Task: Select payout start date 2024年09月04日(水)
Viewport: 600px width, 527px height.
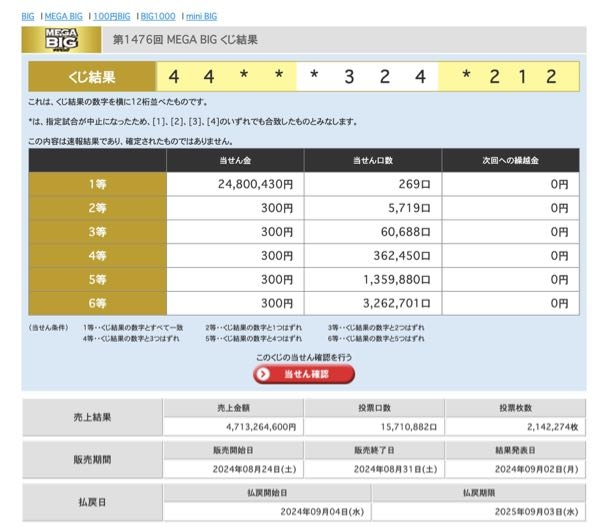Action: point(322,512)
